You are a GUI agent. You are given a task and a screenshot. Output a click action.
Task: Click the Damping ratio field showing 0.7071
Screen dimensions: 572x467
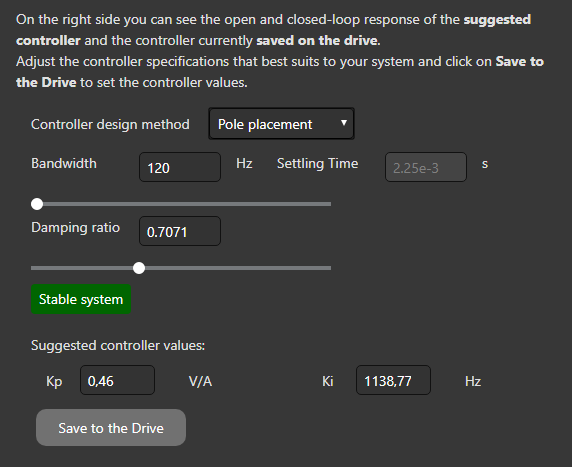[180, 231]
